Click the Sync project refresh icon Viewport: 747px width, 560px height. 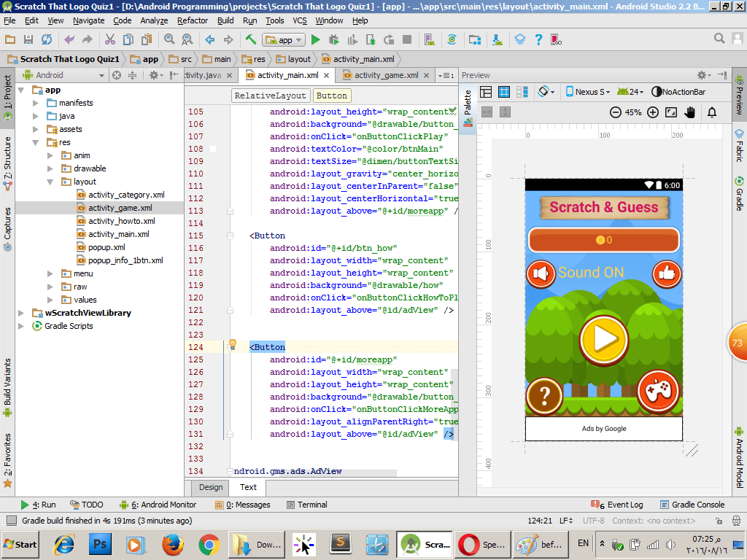pos(47,39)
